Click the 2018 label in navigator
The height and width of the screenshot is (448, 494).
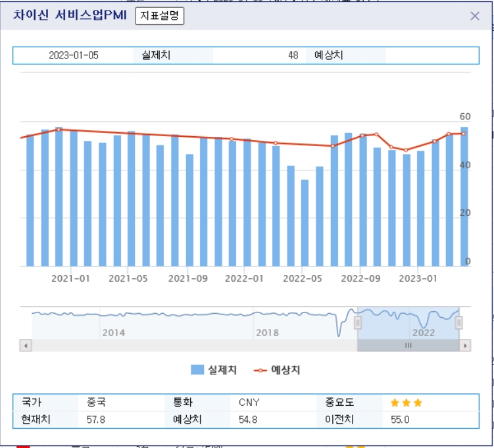(x=267, y=333)
